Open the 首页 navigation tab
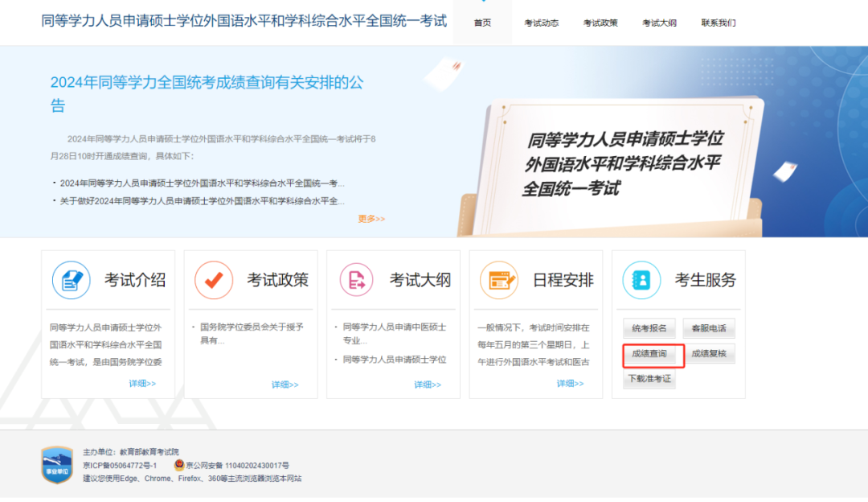The width and height of the screenshot is (868, 502). click(x=482, y=23)
